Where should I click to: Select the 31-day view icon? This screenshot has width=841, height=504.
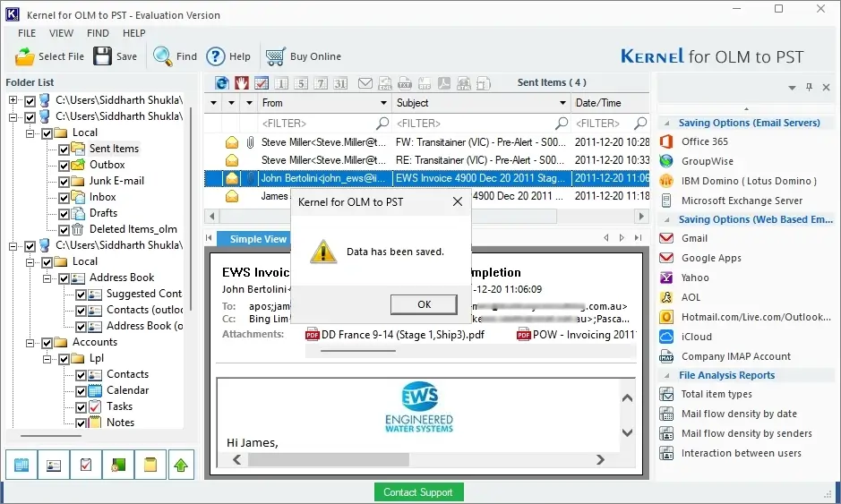click(340, 83)
